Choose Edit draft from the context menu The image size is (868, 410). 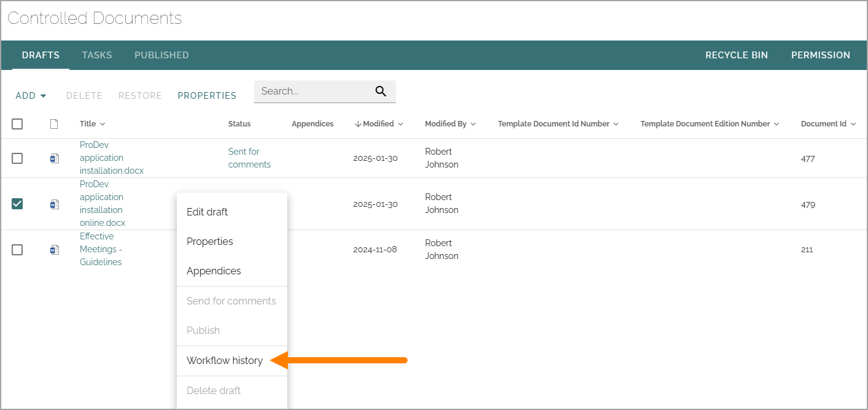coord(232,212)
